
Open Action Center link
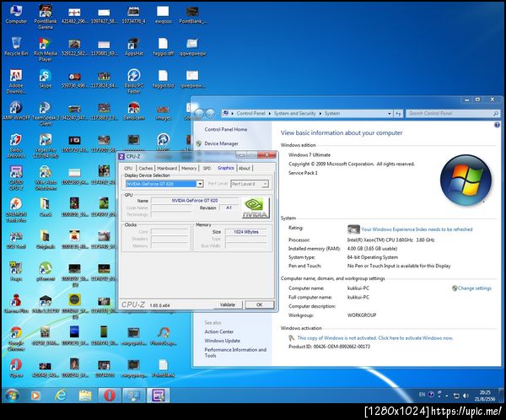point(218,331)
